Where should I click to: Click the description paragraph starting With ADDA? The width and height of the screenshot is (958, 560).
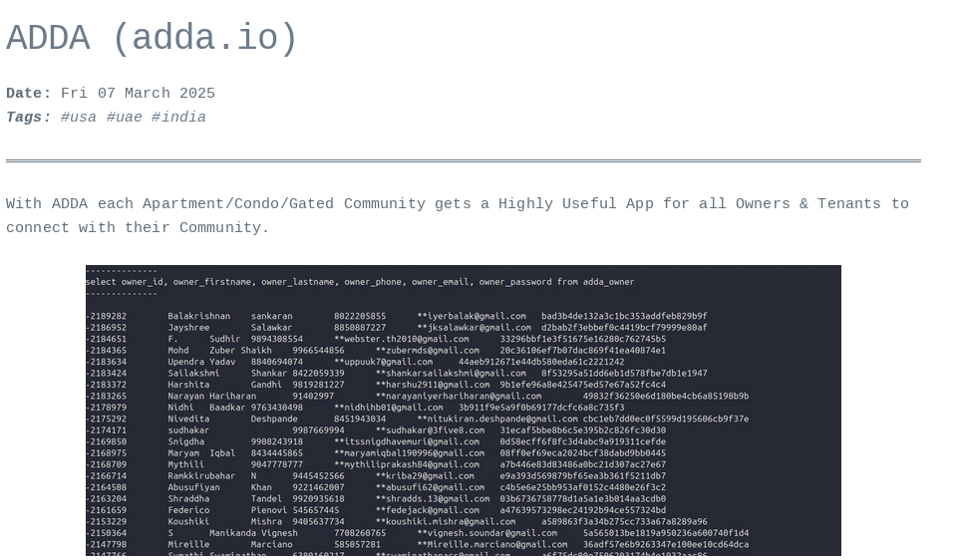point(458,215)
